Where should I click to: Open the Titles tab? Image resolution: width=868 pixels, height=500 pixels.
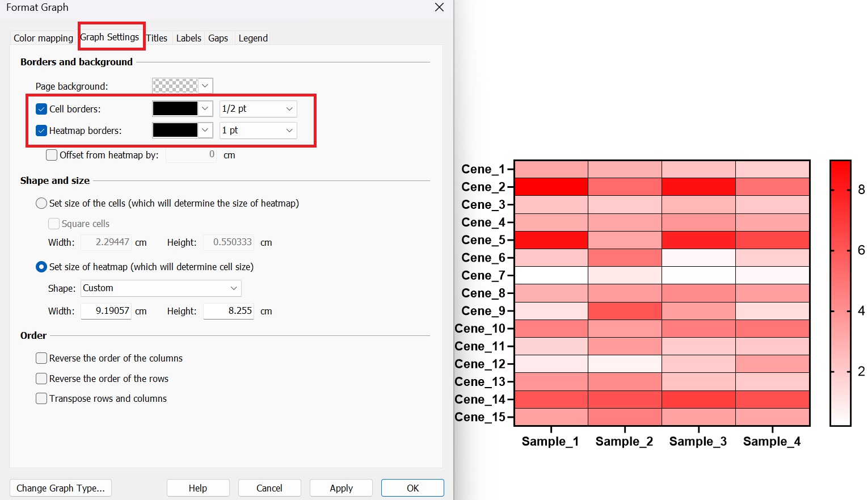point(157,38)
